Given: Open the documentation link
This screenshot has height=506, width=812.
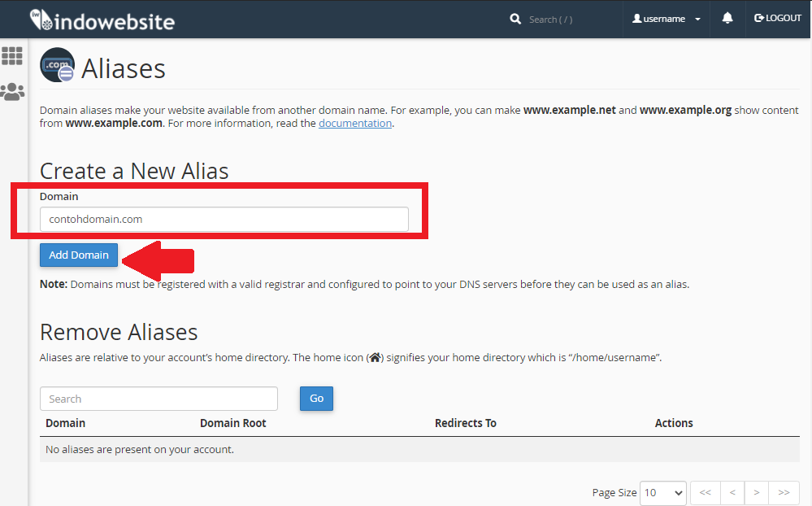Looking at the screenshot, I should click(x=355, y=124).
